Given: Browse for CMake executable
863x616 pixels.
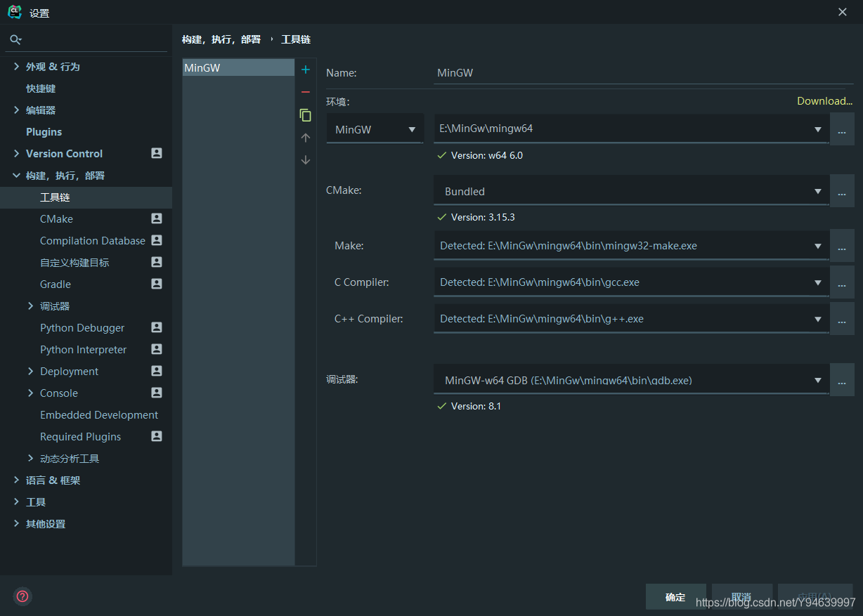Looking at the screenshot, I should pyautogui.click(x=842, y=191).
